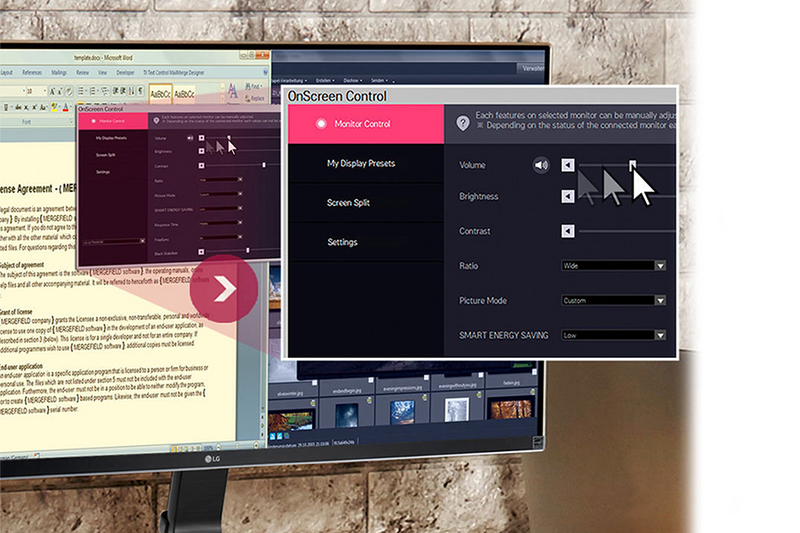Click the Bullets list icon in Word
This screenshot has width=800, height=533.
81,92
